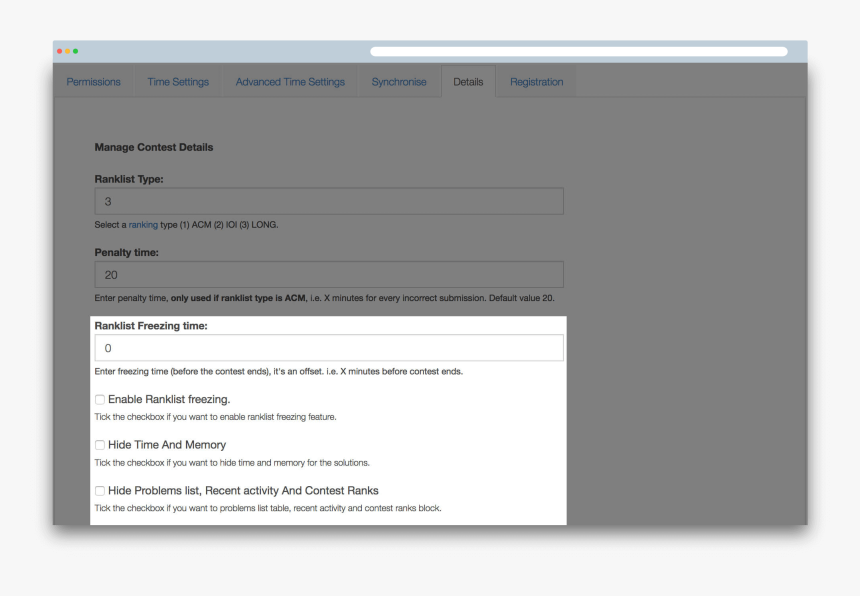The width and height of the screenshot is (860, 596).
Task: Click 'Enter freezing time' help text
Action: coord(279,371)
